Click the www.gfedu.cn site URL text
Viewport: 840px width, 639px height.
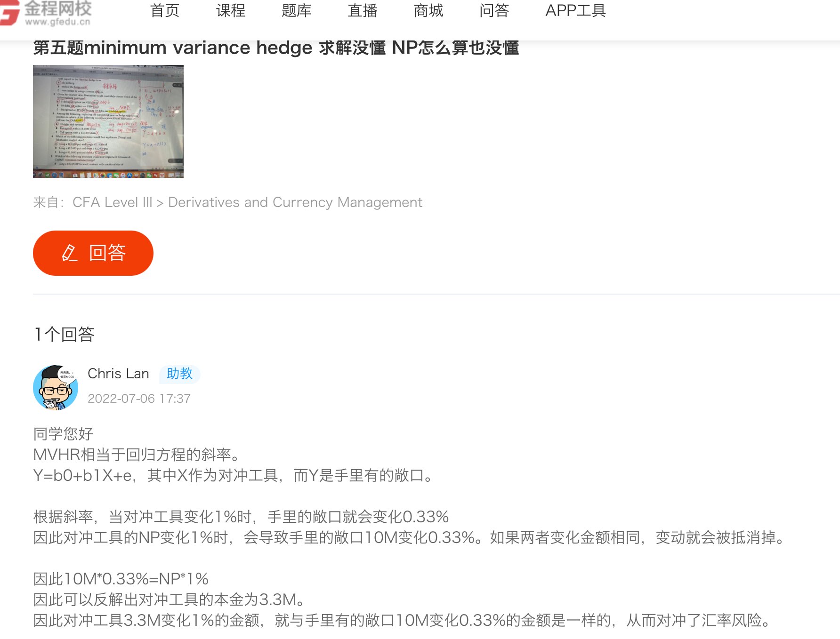point(57,22)
